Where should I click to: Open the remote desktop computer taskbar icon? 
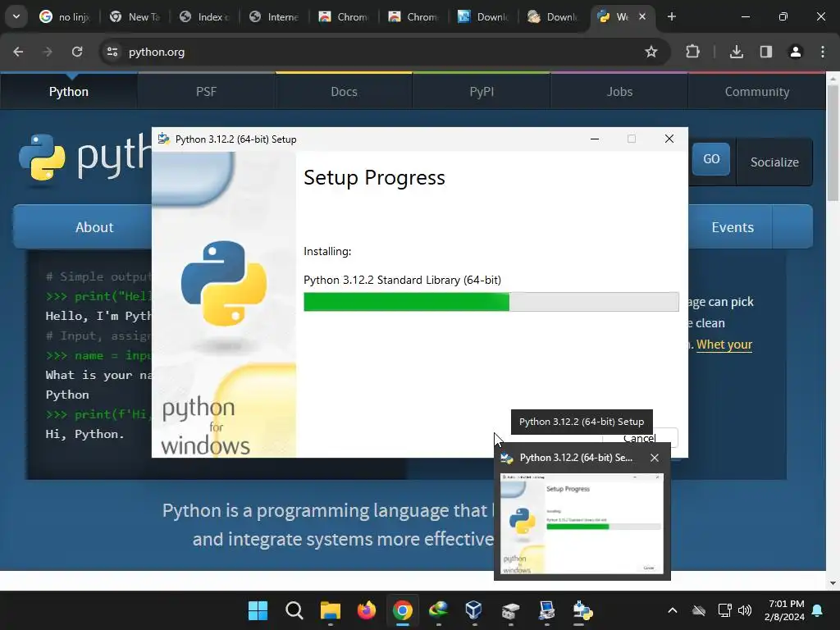pyautogui.click(x=546, y=610)
